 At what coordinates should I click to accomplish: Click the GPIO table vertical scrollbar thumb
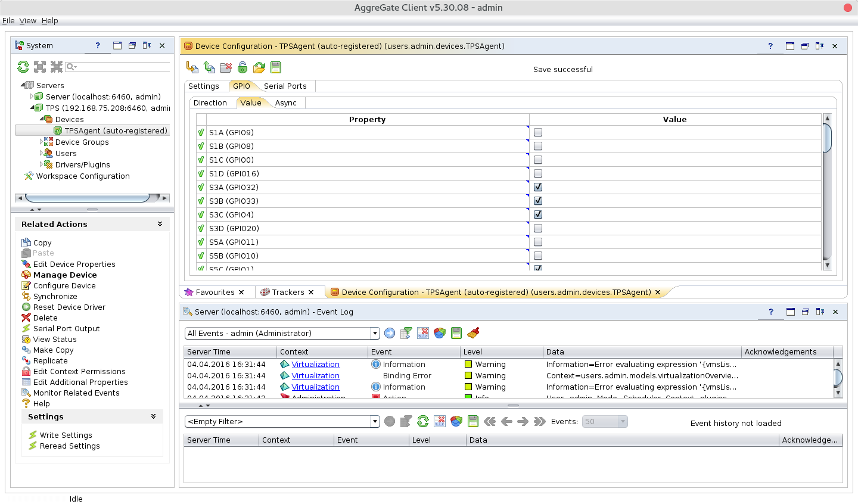click(827, 138)
